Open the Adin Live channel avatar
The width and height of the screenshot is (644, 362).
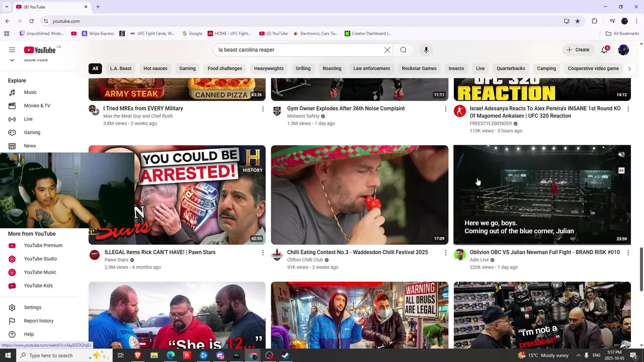(459, 254)
